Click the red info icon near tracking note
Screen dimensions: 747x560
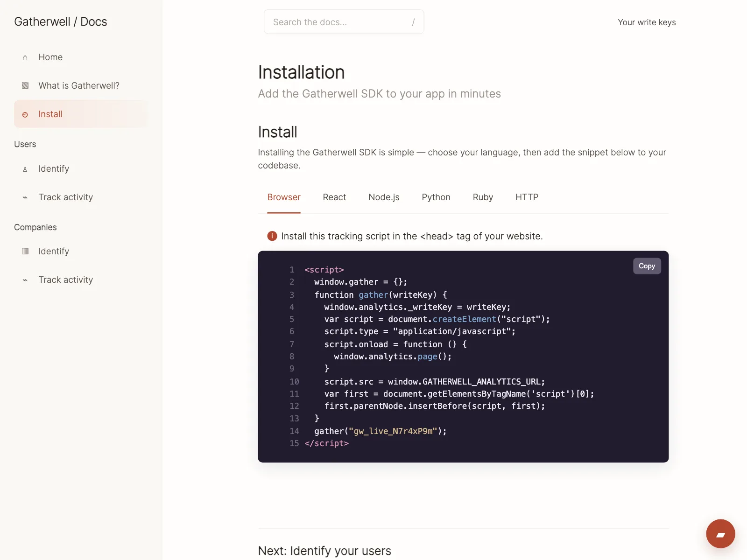point(272,236)
